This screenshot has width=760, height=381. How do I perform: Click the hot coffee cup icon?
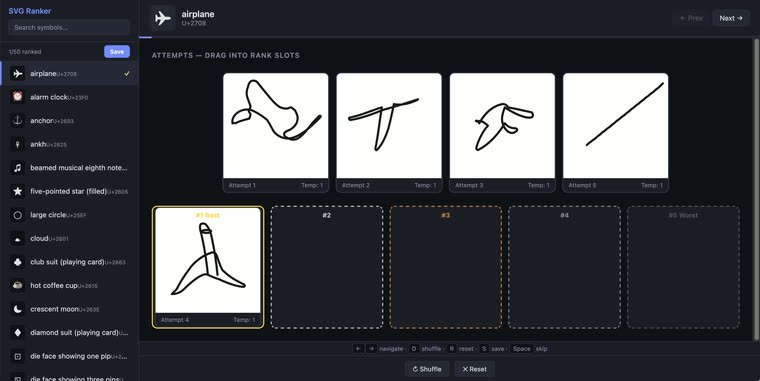tap(17, 286)
